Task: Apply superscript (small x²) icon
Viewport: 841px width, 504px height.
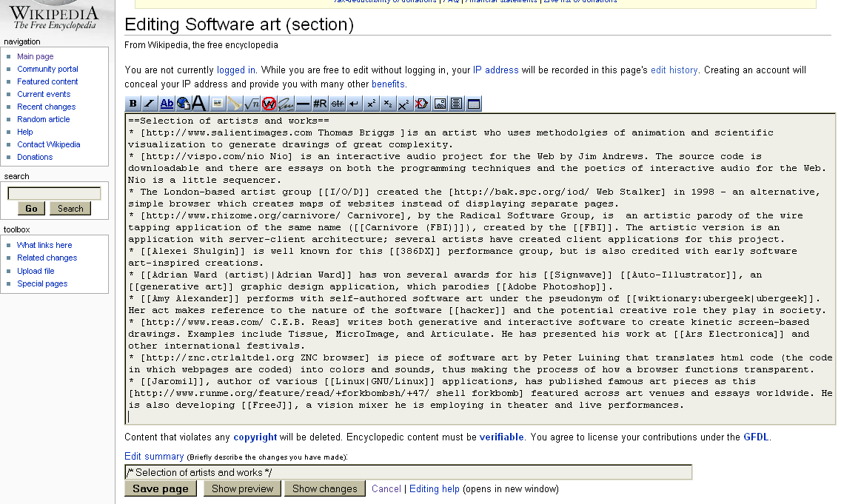Action: tap(371, 104)
